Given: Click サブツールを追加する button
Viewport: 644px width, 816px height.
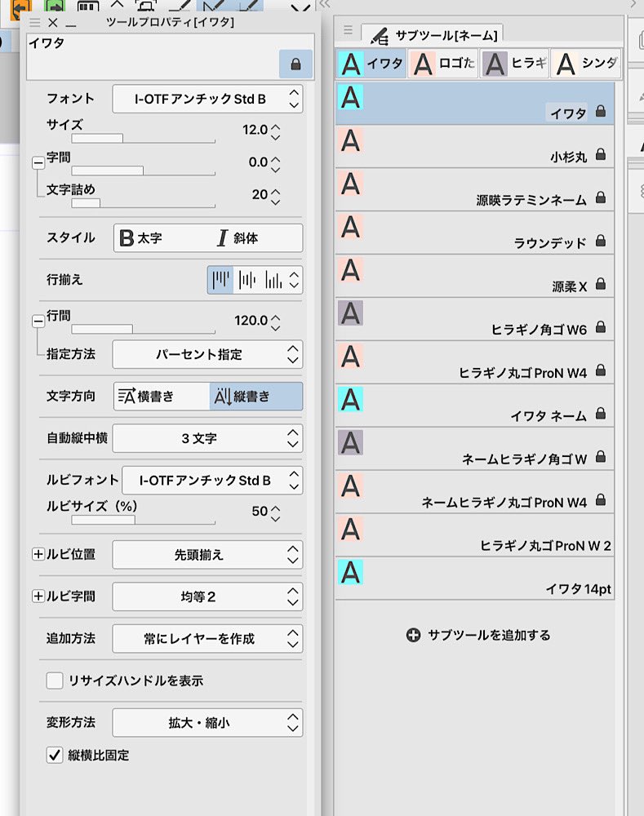Looking at the screenshot, I should (x=478, y=636).
